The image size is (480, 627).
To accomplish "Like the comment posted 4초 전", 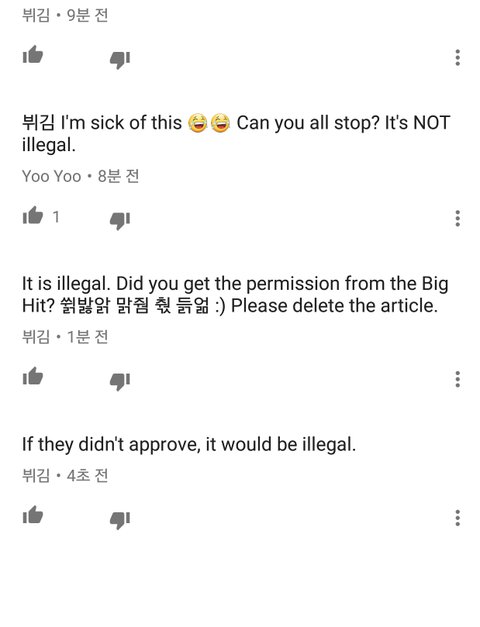I will tap(33, 515).
